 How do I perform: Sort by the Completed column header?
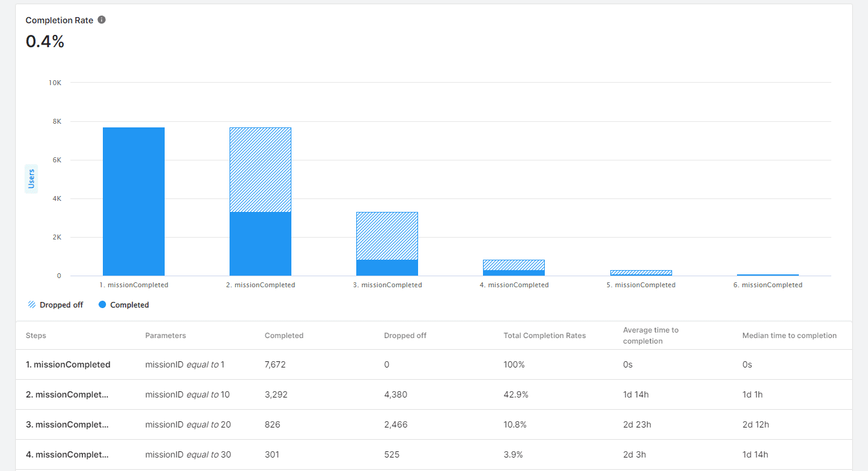tap(283, 335)
